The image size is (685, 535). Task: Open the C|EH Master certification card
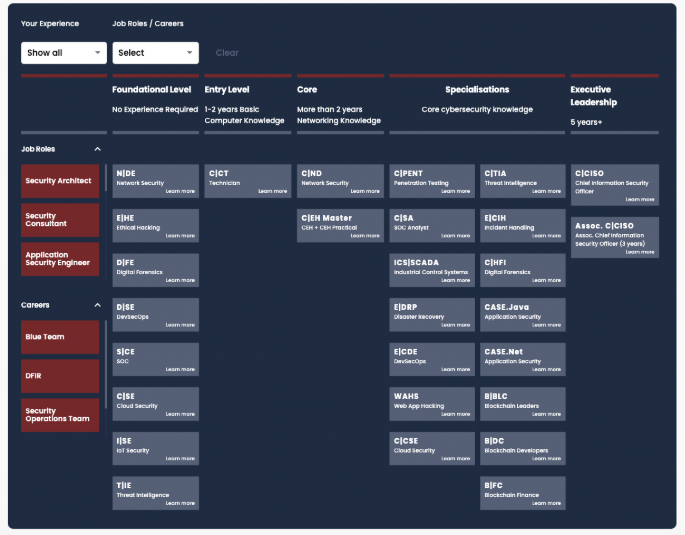click(x=340, y=225)
